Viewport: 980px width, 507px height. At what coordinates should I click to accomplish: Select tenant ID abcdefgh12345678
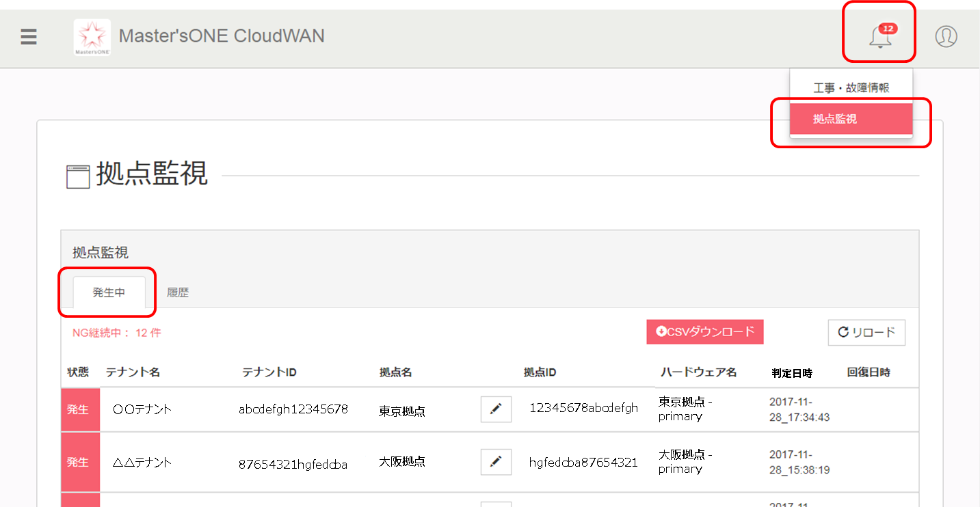[x=293, y=409]
